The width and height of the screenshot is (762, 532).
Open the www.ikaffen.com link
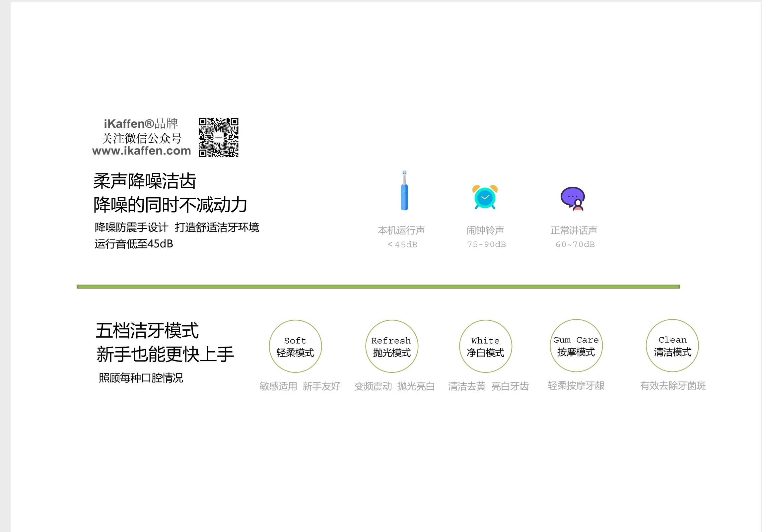(142, 151)
